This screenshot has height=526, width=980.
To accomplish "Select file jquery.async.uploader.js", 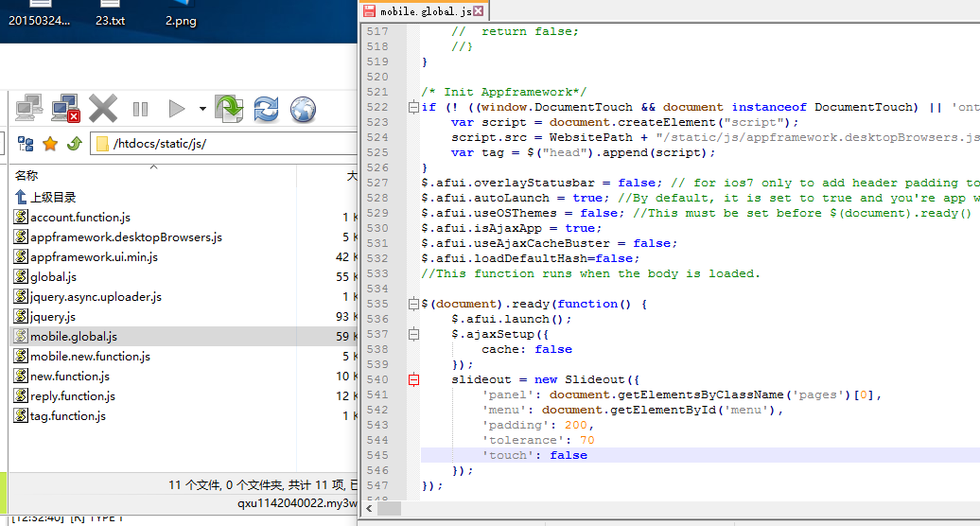I will (87, 297).
